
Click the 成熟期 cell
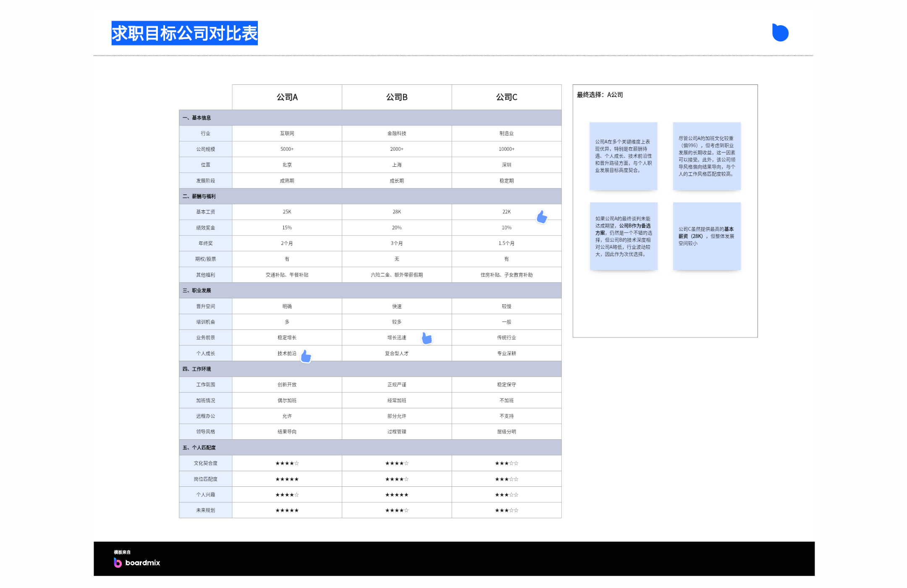coord(287,181)
